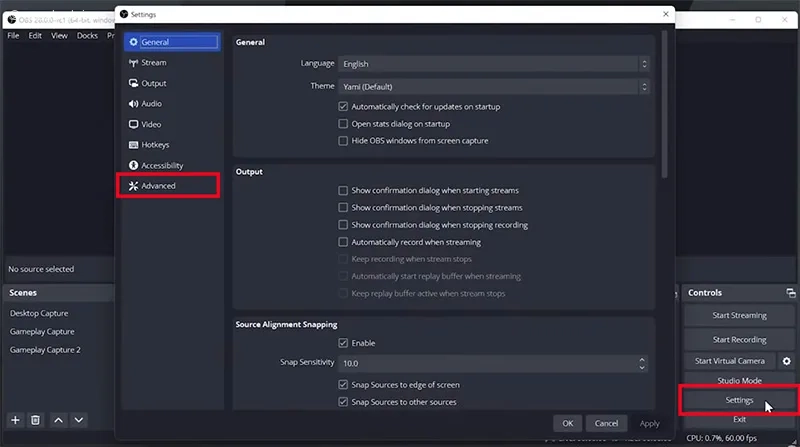Screen dimensions: 800x447
Task: Uncheck snap sources to other sources
Action: click(x=343, y=402)
